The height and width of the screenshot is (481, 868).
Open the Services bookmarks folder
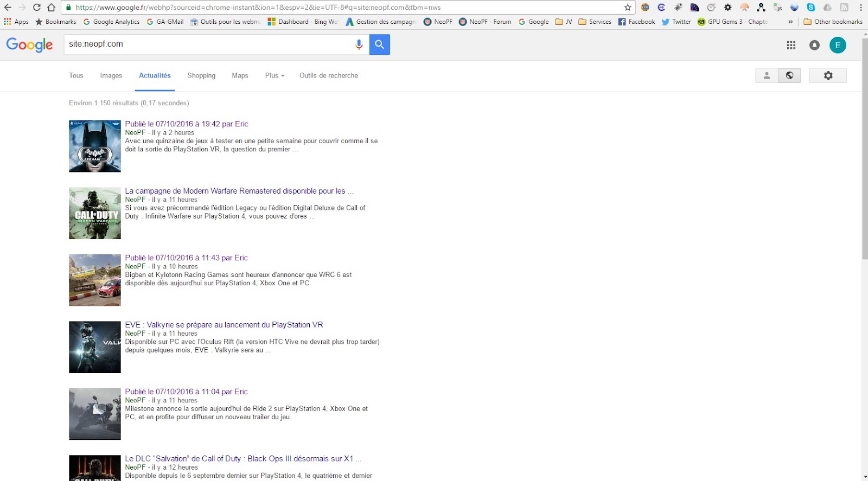(x=595, y=22)
